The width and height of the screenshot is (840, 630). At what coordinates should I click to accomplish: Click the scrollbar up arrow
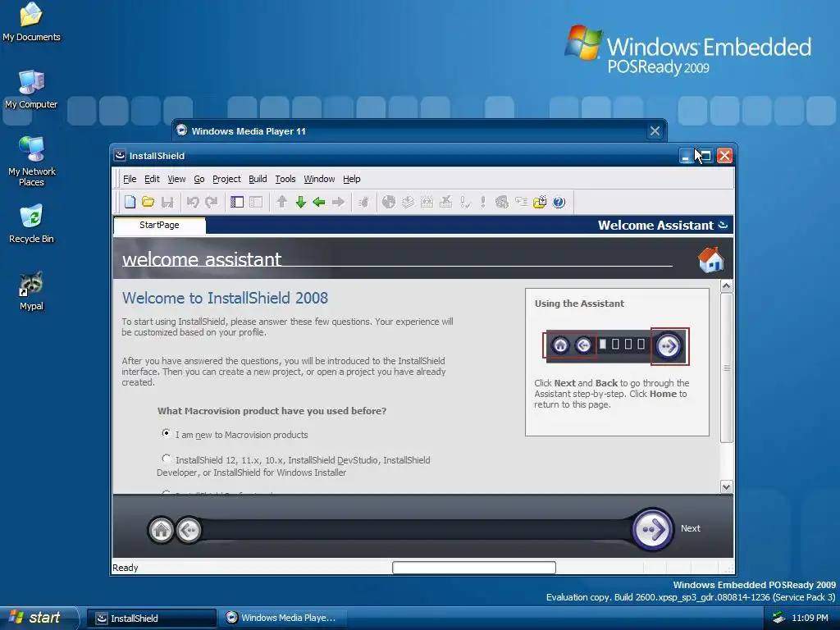(x=727, y=285)
